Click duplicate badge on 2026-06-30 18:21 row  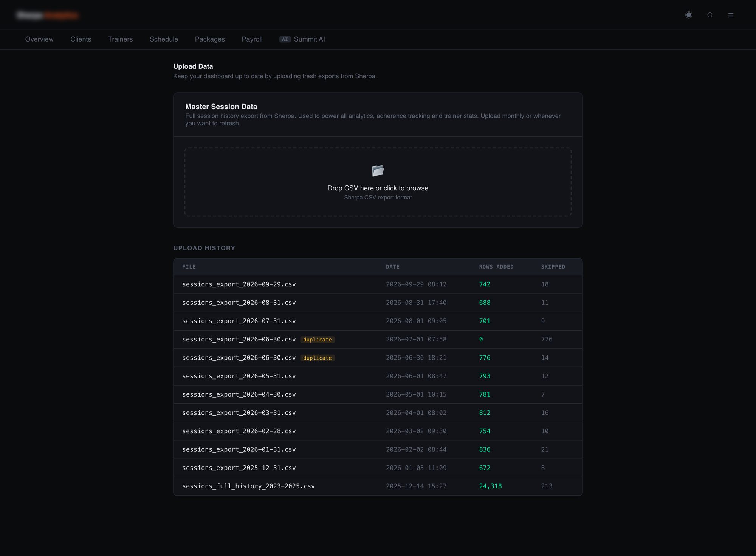pyautogui.click(x=318, y=358)
